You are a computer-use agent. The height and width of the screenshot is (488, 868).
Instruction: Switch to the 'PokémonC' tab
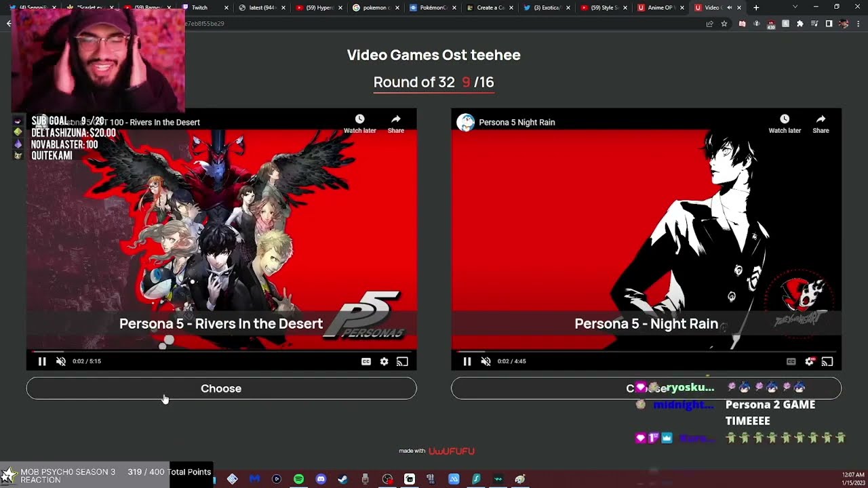click(433, 7)
